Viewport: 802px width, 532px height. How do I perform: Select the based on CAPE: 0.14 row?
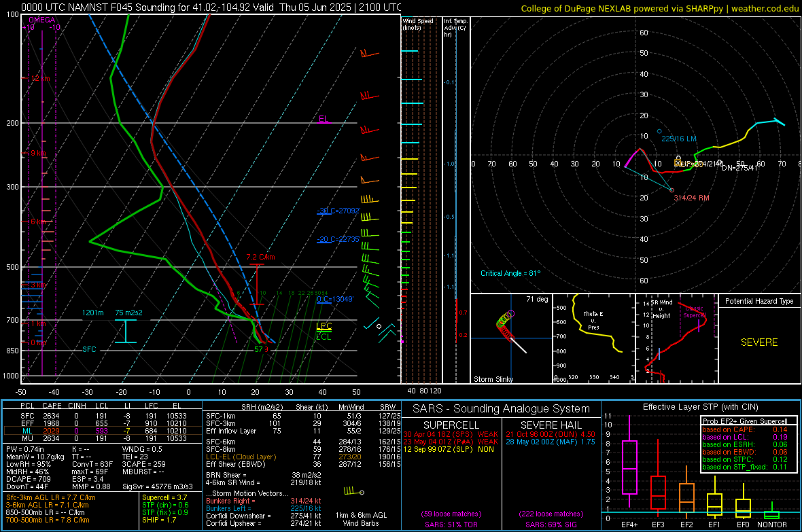pos(745,429)
